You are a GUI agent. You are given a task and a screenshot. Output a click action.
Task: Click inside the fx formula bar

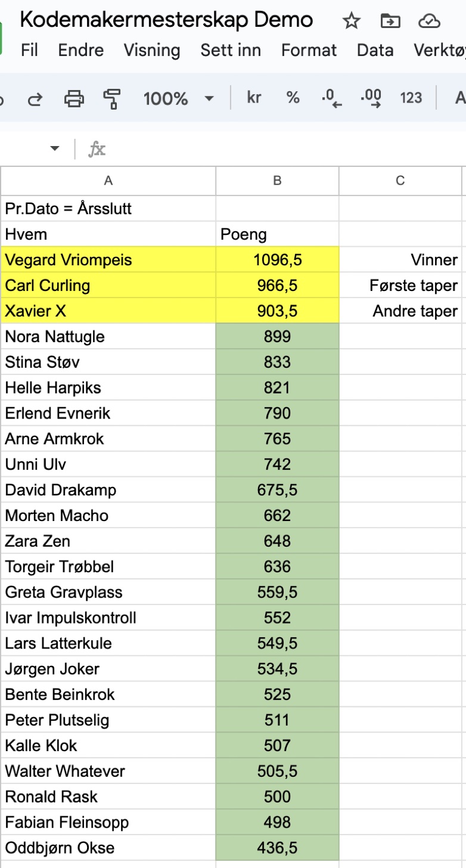click(x=238, y=149)
